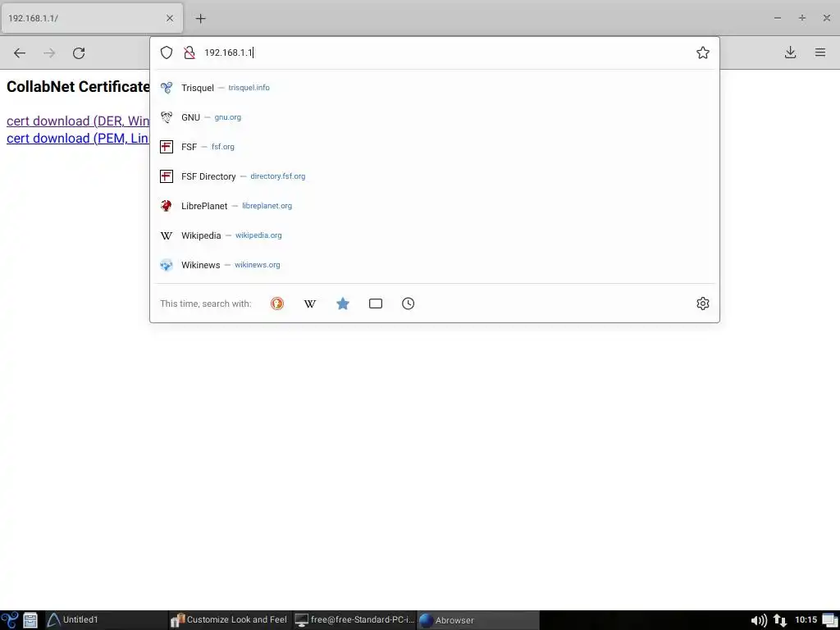Go back to the previous page
The width and height of the screenshot is (840, 630).
click(x=20, y=52)
